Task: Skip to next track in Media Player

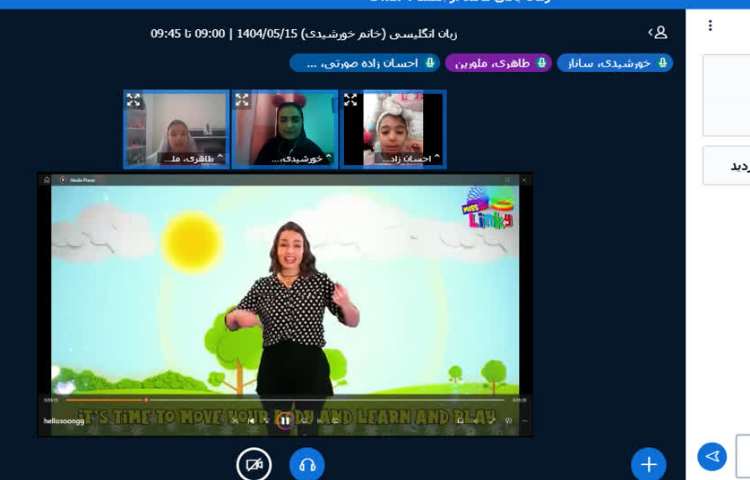Action: 319,421
